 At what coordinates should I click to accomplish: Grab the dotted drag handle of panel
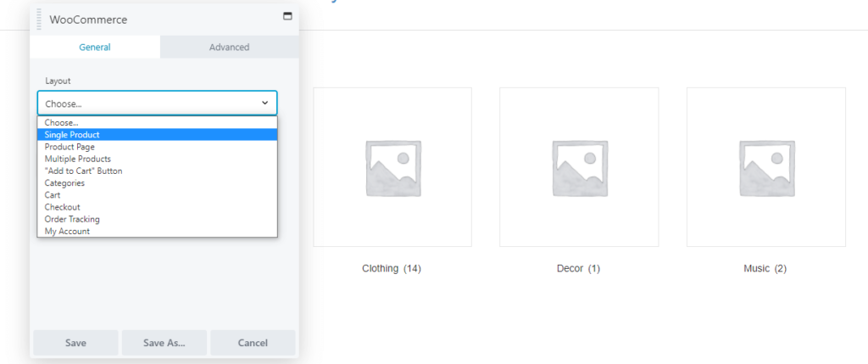pos(39,20)
